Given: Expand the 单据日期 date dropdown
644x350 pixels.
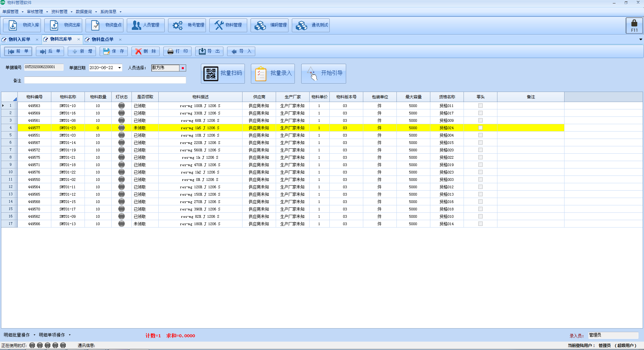Looking at the screenshot, I should [x=119, y=68].
